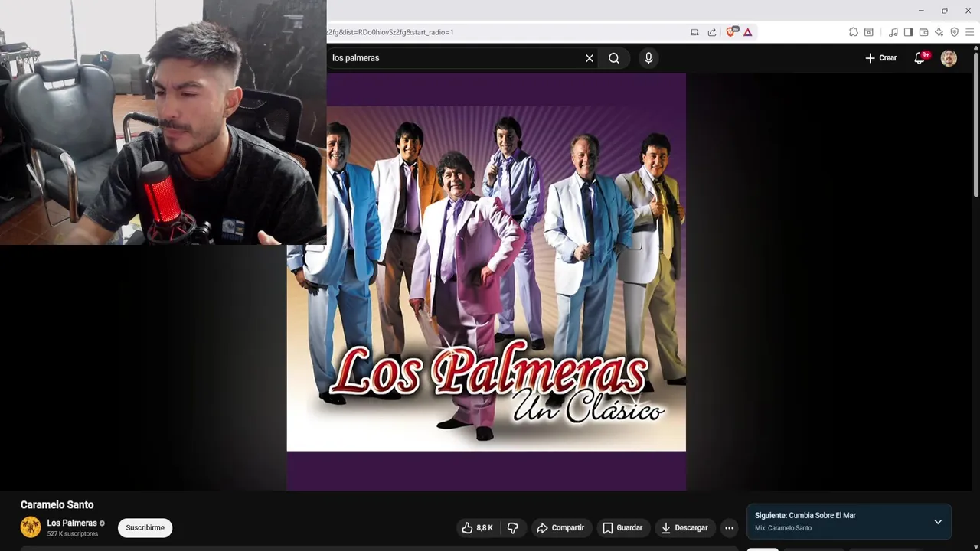Click the Suscribirme button
The image size is (980, 551).
pos(145,528)
